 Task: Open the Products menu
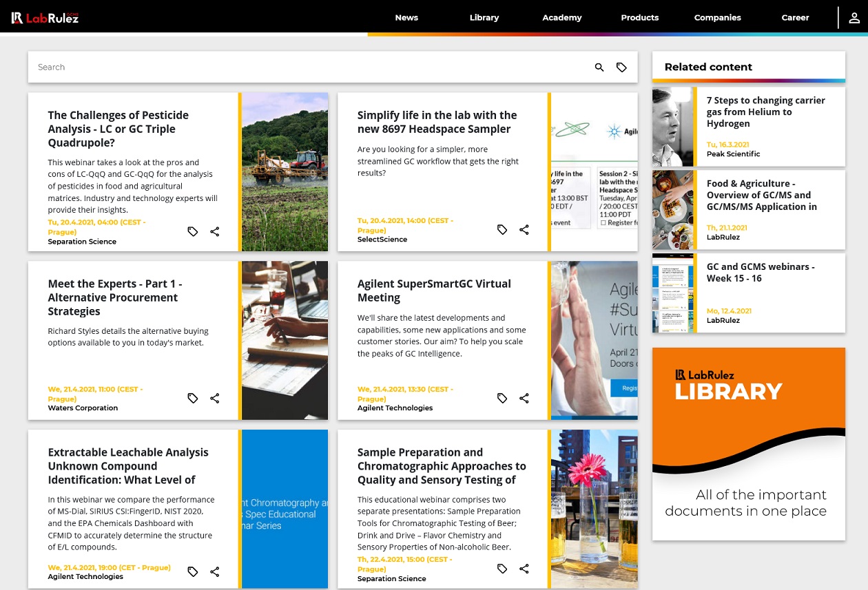click(640, 18)
